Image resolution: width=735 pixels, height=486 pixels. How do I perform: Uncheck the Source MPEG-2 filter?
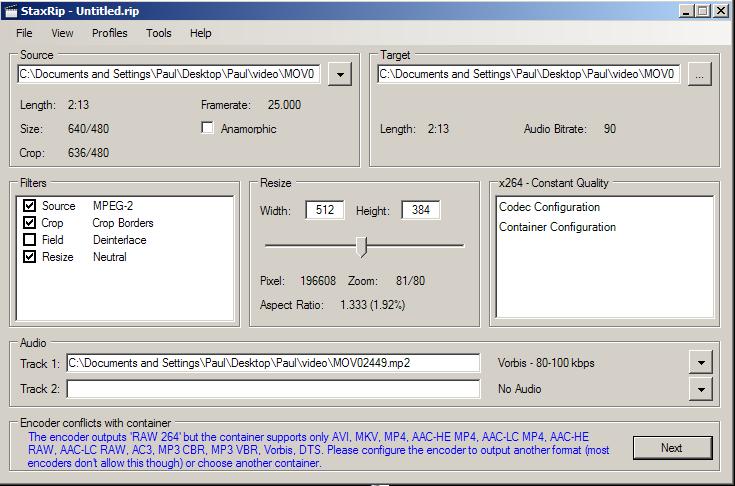tap(30, 205)
